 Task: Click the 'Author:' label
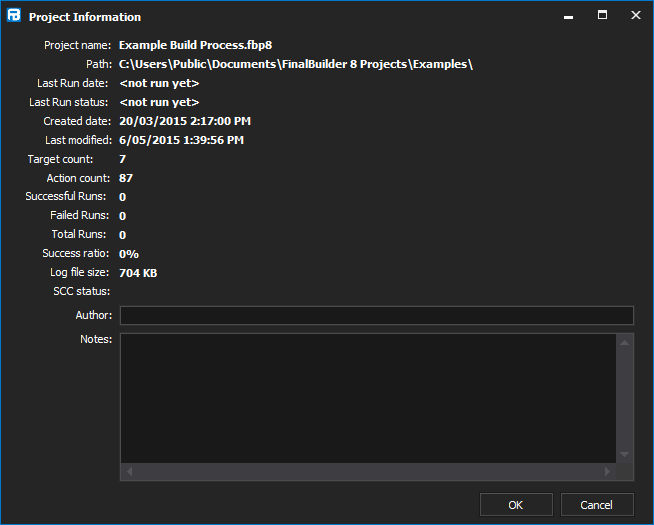tap(94, 315)
